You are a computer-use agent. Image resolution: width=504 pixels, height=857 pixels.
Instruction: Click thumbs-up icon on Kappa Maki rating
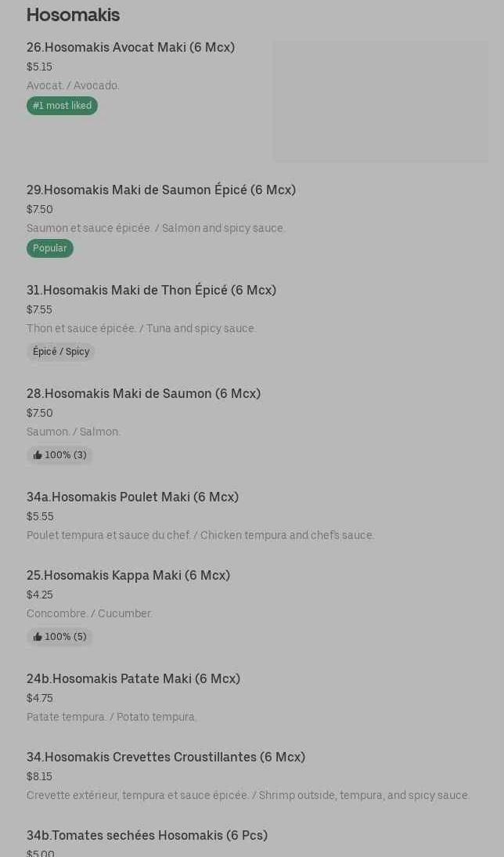coord(38,637)
